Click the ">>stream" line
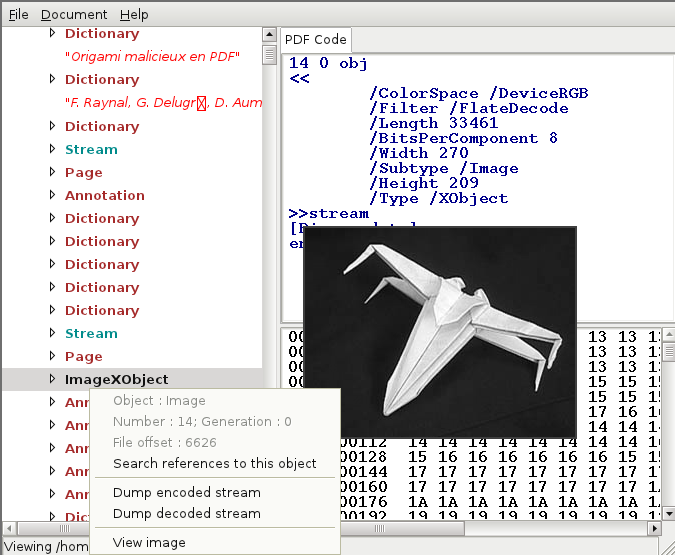 pyautogui.click(x=328, y=214)
